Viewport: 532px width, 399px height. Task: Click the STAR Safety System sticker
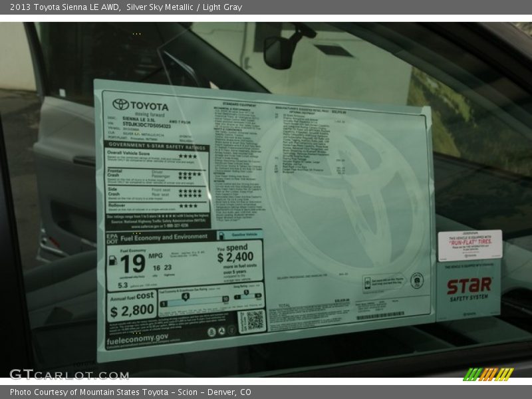click(x=469, y=287)
